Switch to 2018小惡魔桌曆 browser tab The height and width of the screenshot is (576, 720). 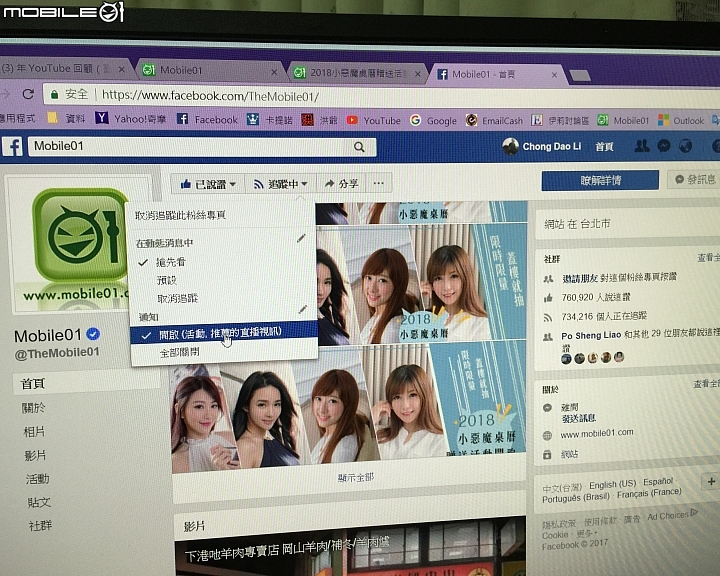(357, 73)
